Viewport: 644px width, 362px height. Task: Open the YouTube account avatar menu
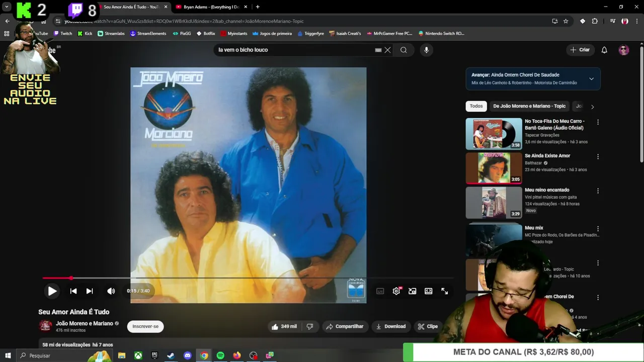tap(624, 50)
